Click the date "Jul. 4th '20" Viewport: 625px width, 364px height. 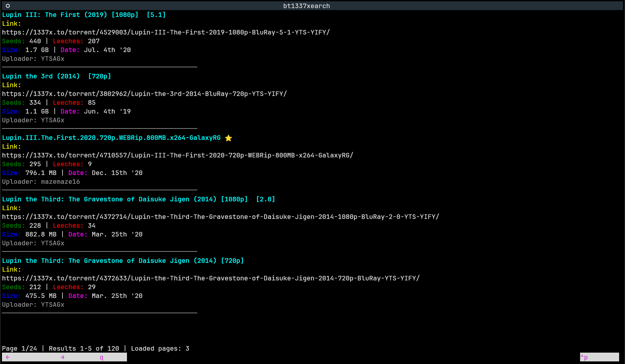(x=107, y=50)
